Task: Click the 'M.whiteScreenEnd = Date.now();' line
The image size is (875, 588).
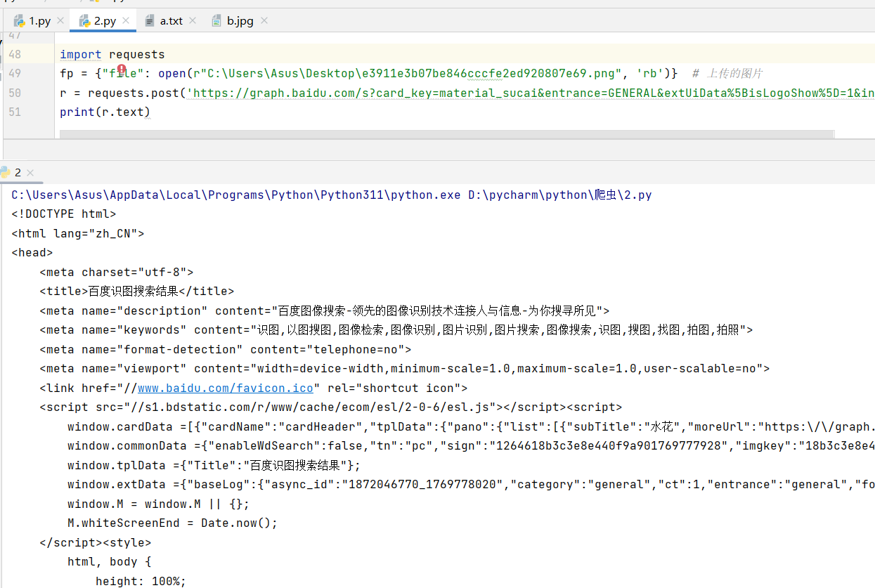Action: (173, 523)
